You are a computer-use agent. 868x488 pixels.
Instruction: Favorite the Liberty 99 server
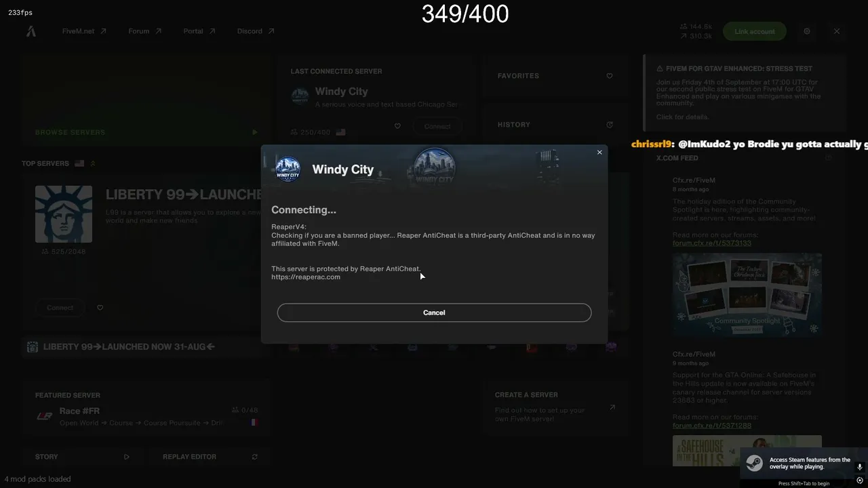[x=100, y=308]
